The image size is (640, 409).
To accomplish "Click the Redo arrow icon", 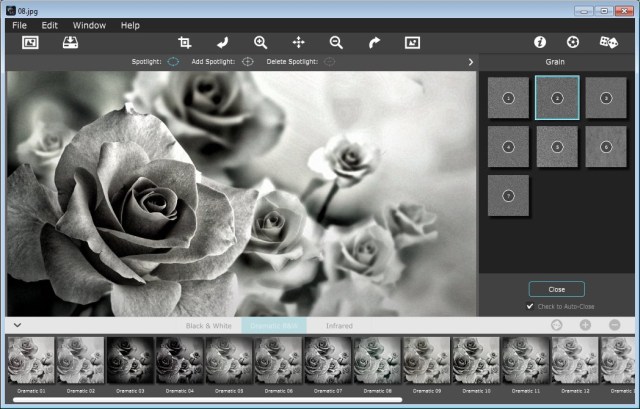I will click(x=374, y=42).
